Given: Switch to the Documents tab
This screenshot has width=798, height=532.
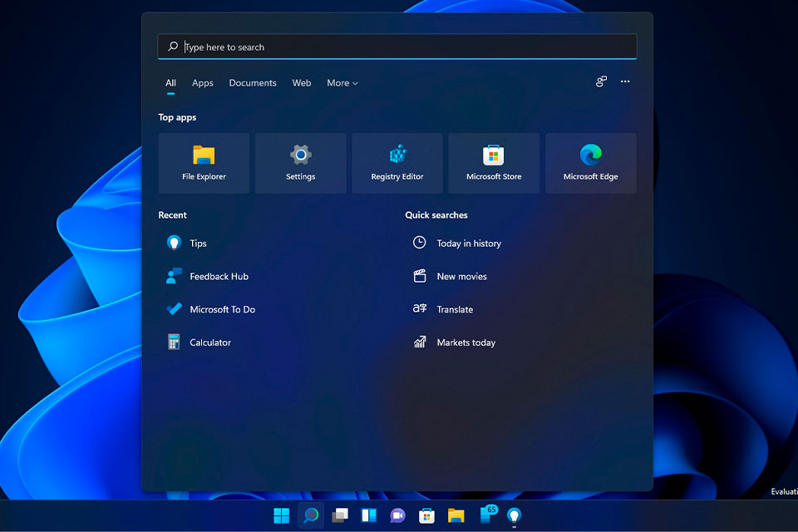Looking at the screenshot, I should [253, 83].
